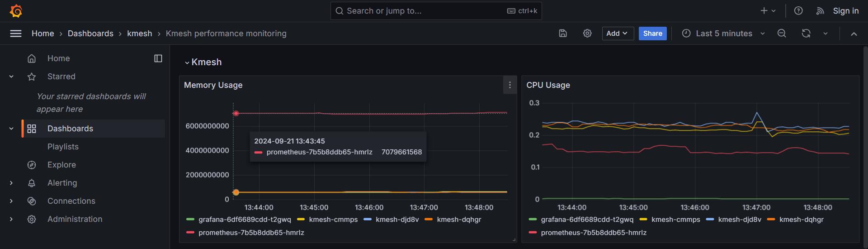This screenshot has height=249, width=868.
Task: Click the zoom out time range icon
Action: click(x=782, y=34)
